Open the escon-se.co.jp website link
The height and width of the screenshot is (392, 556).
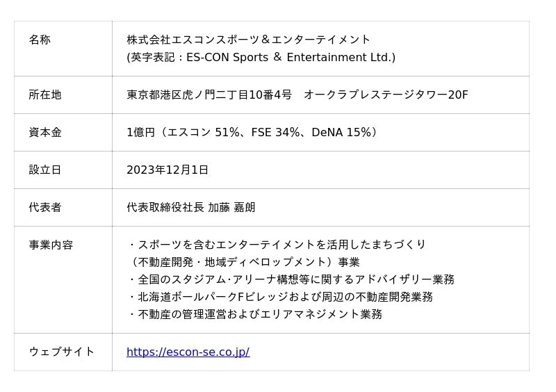[188, 352]
